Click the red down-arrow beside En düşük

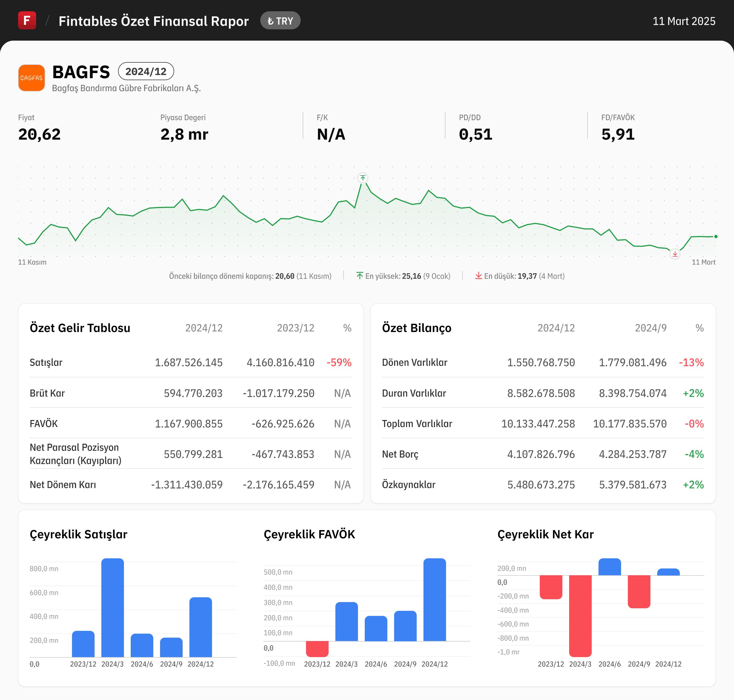point(478,276)
